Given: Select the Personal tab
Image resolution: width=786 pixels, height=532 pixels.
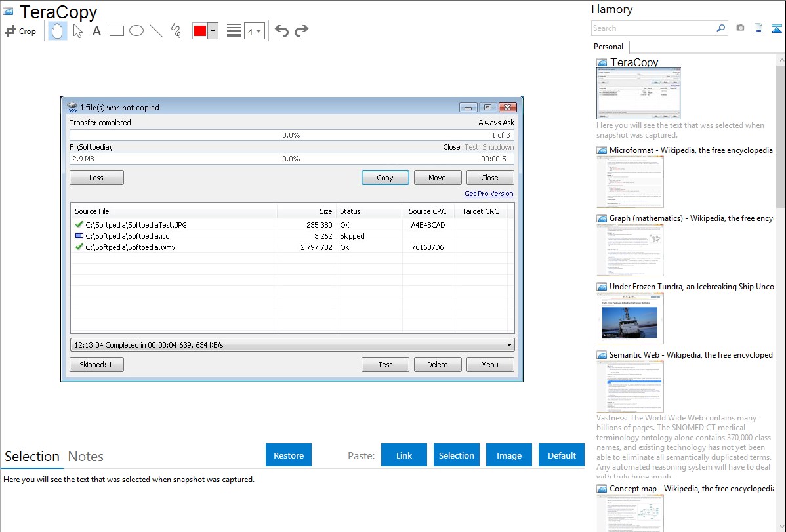Looking at the screenshot, I should tap(609, 47).
